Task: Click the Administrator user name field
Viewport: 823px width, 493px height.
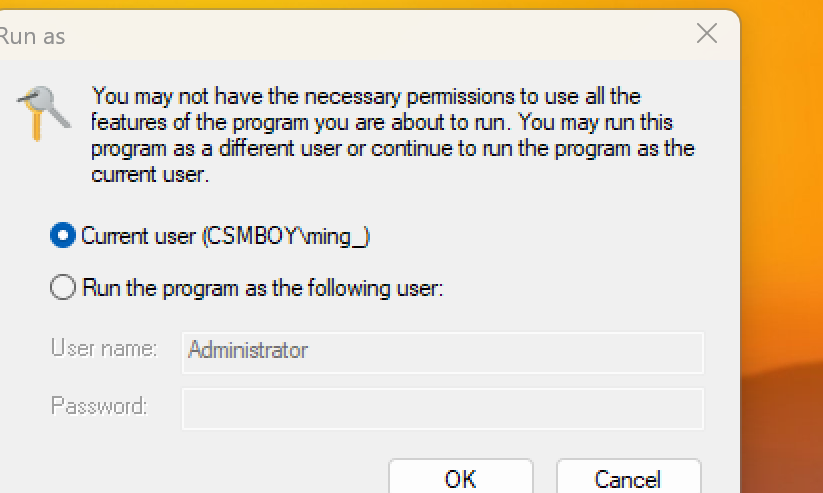Action: point(442,352)
